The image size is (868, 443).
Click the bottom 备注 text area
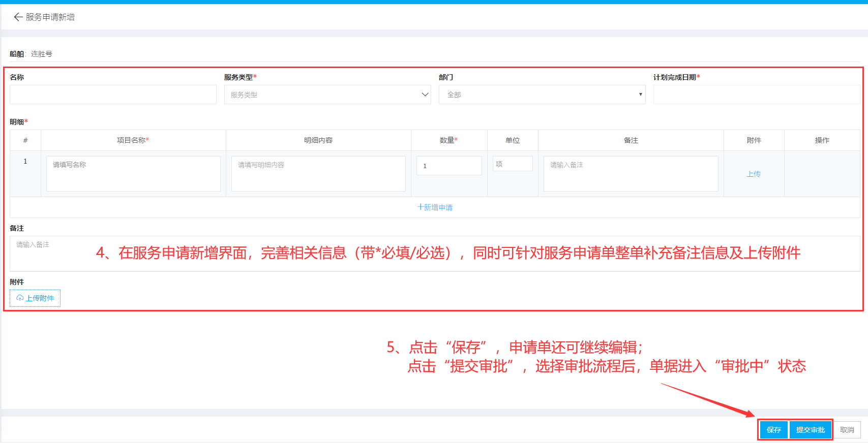(435, 254)
